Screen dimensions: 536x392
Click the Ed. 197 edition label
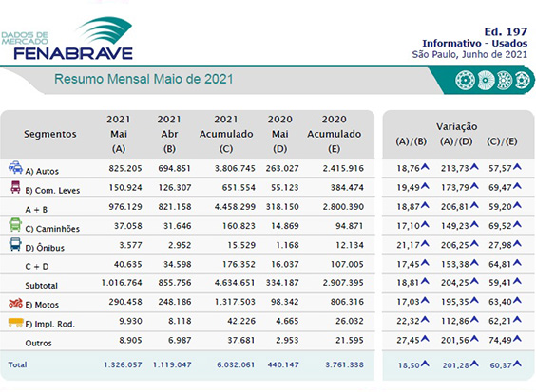pos(506,31)
